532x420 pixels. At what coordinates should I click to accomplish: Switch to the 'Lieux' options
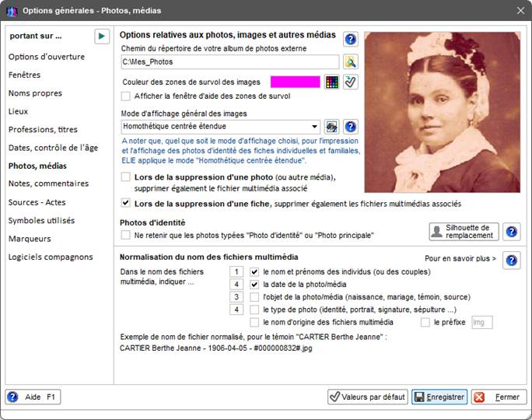[x=18, y=112]
